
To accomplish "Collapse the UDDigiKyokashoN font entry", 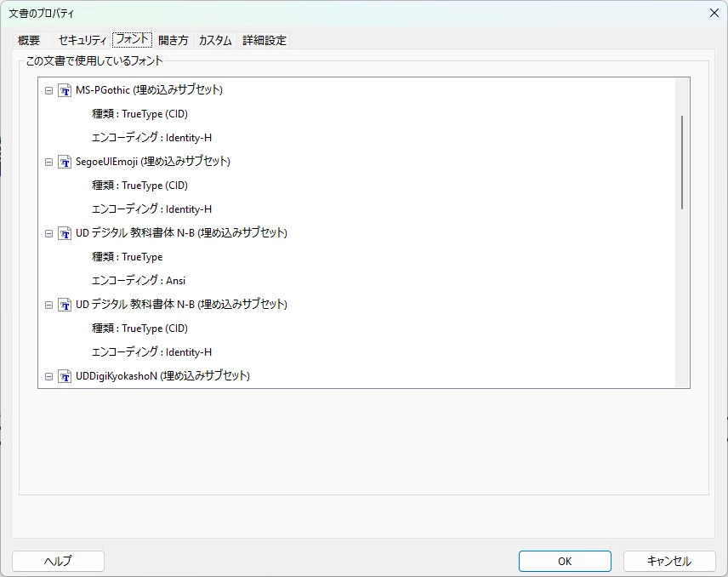I will coord(48,376).
